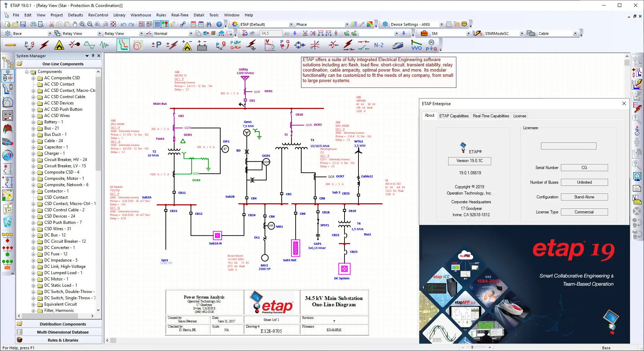
Task: Open the VVO Volt/Var optimization icon
Action: point(416,45)
